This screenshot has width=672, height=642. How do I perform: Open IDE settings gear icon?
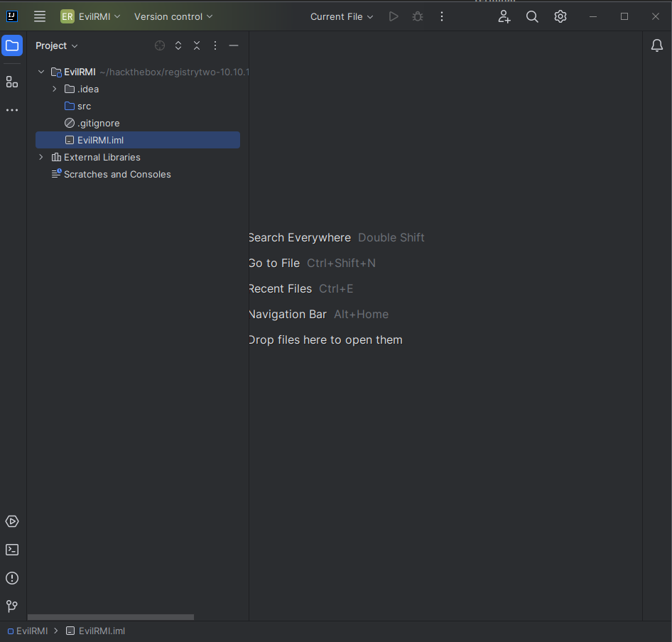pos(560,16)
